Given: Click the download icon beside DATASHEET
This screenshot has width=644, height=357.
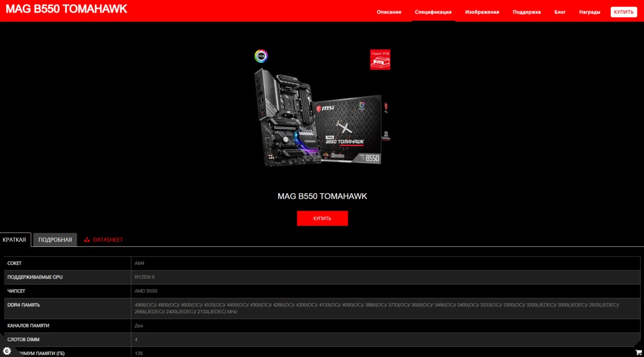Looking at the screenshot, I should (87, 240).
